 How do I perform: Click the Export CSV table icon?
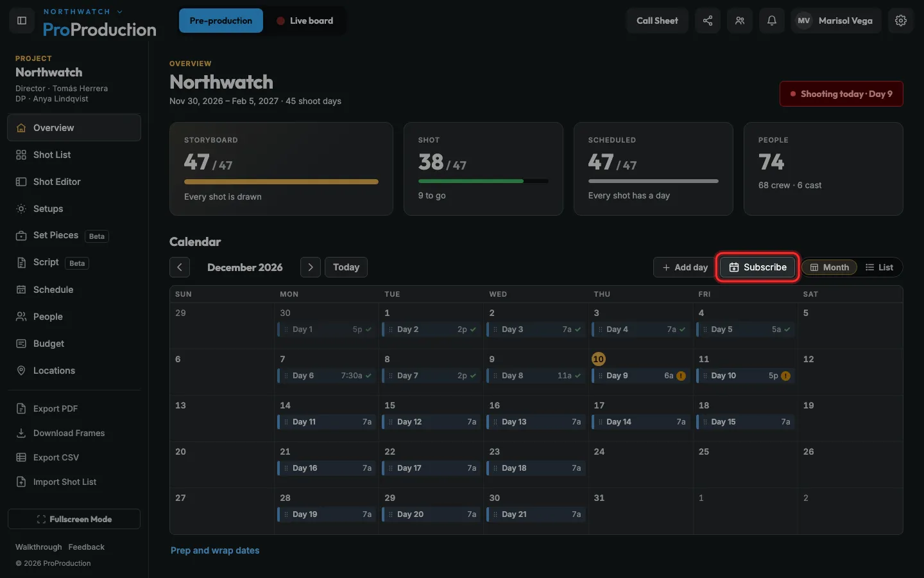21,457
